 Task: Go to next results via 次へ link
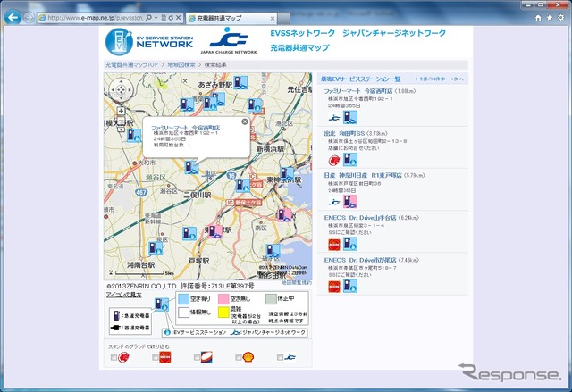456,79
